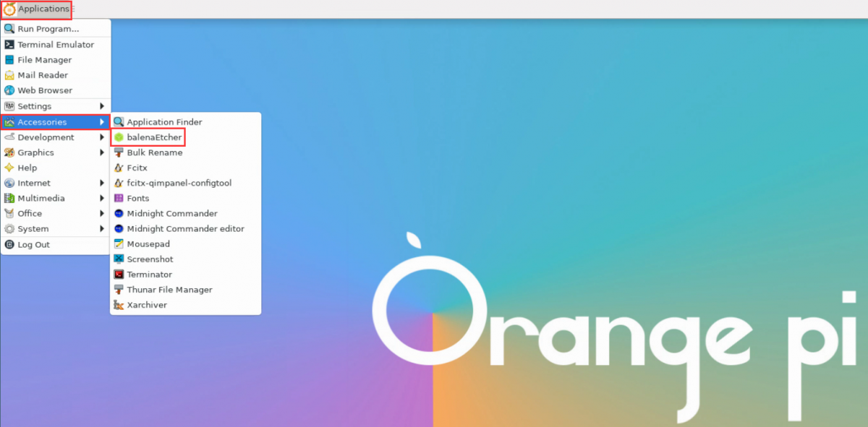Viewport: 868px width, 427px height.
Task: Open the "Mousepad" label
Action: 148,244
